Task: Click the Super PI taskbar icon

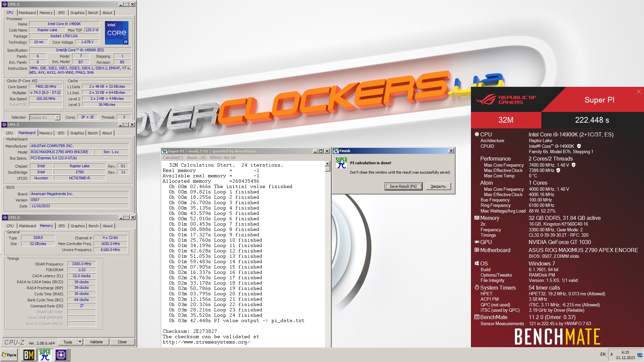Action: tap(45, 355)
